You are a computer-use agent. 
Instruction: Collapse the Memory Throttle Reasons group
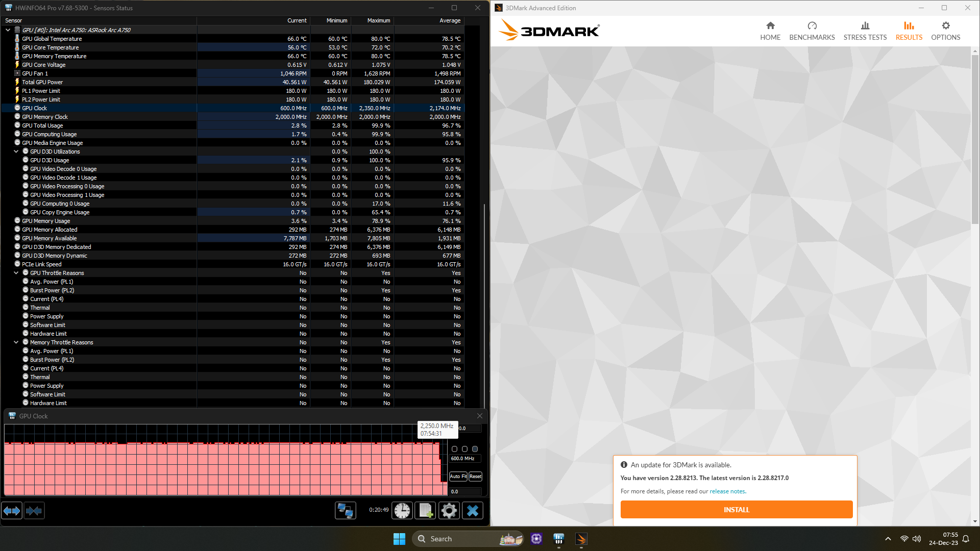(x=16, y=342)
